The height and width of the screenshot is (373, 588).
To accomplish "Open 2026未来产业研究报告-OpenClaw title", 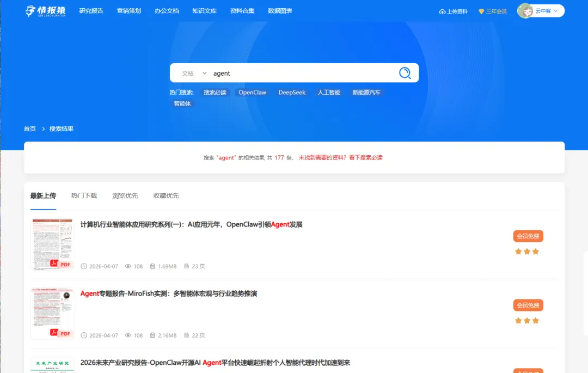I will point(215,363).
